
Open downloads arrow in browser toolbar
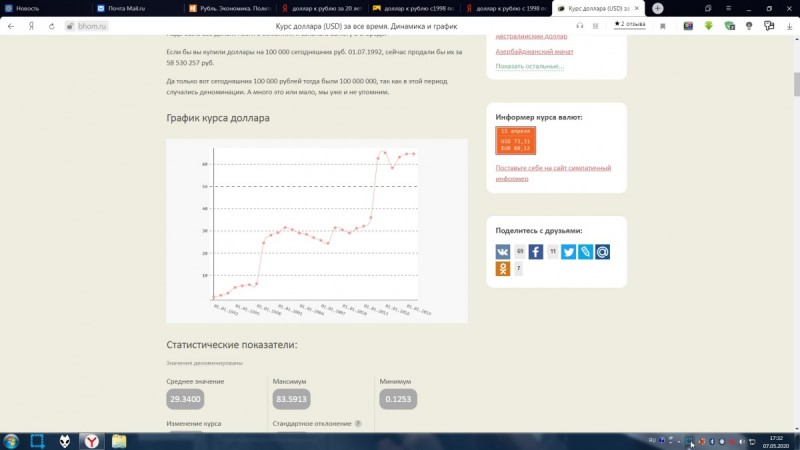[x=789, y=26]
